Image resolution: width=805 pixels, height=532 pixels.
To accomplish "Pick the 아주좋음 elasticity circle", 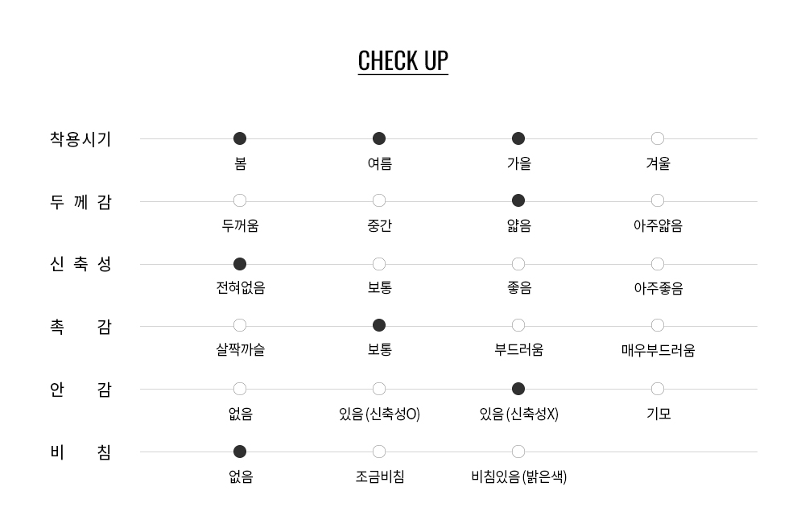I will click(657, 264).
